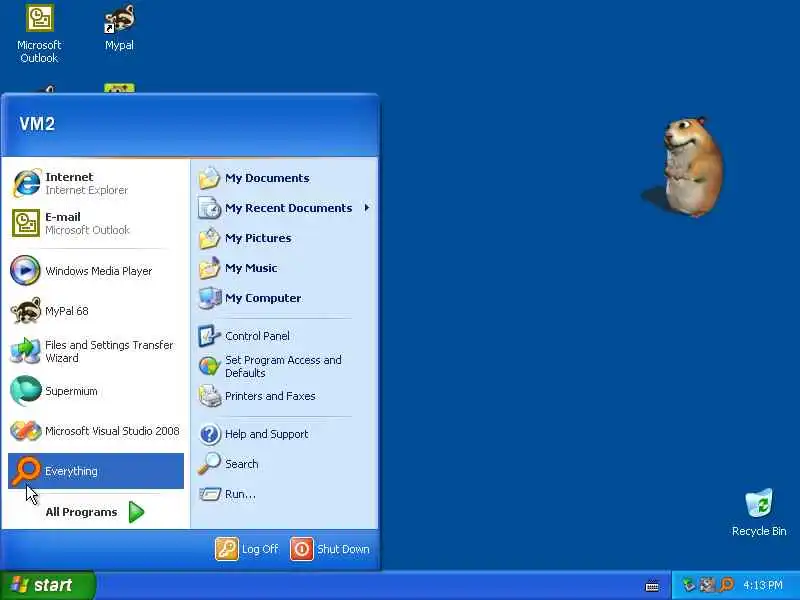Open Internet Explorer from the Start menu
800x600 pixels.
[x=96, y=183]
